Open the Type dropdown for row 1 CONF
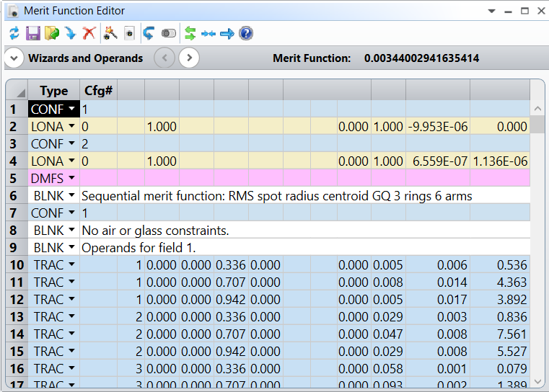This screenshot has height=392, width=549. [71, 109]
